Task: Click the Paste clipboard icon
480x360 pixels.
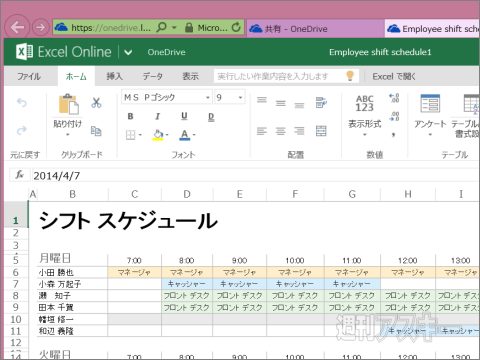Action: click(x=69, y=104)
